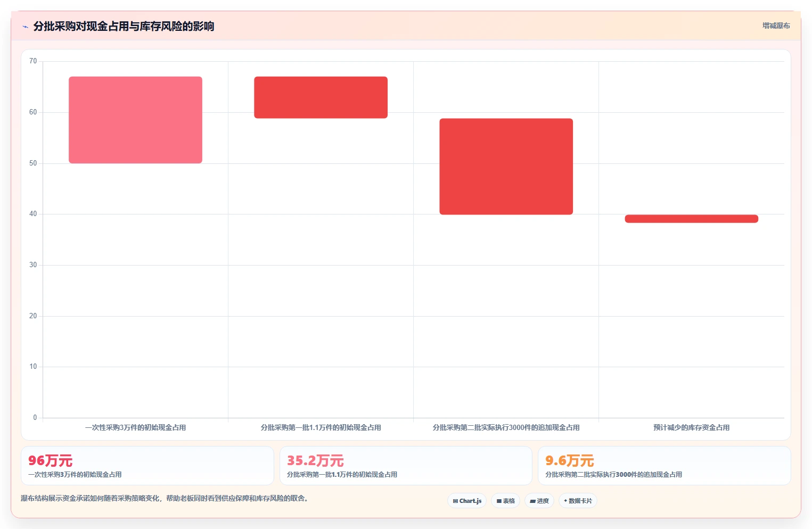
Task: Click the 增减瀑布 label in the header
Action: [x=776, y=26]
